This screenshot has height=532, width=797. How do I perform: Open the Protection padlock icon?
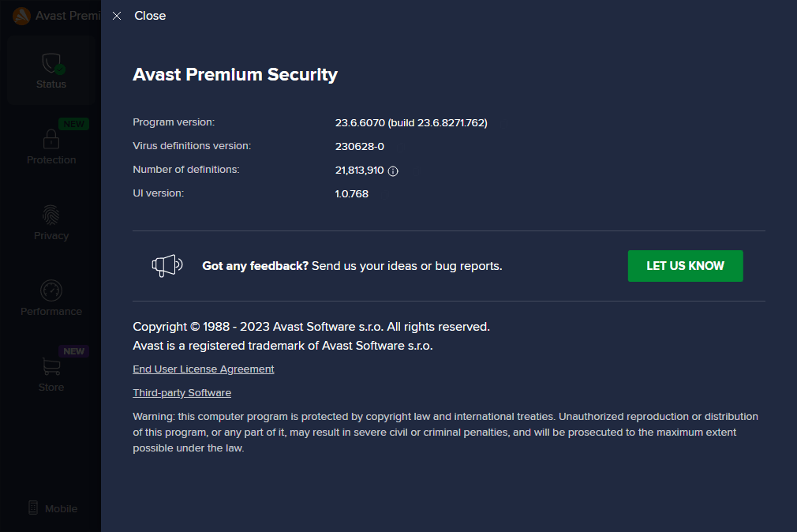click(x=51, y=139)
